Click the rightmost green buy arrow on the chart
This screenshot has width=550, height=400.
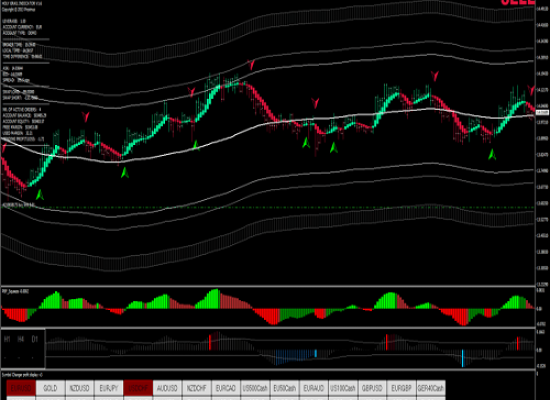point(492,155)
